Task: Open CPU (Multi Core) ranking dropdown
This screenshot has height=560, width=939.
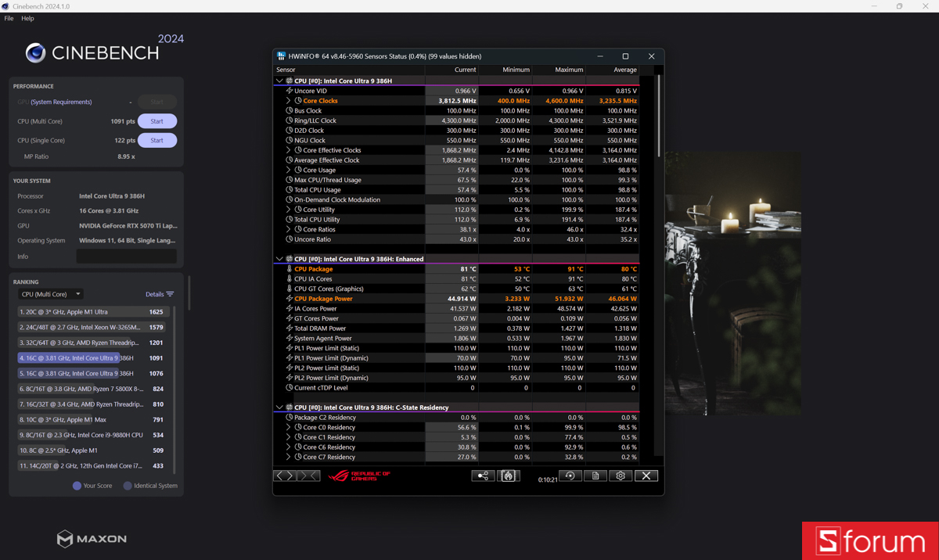Action: pos(50,294)
